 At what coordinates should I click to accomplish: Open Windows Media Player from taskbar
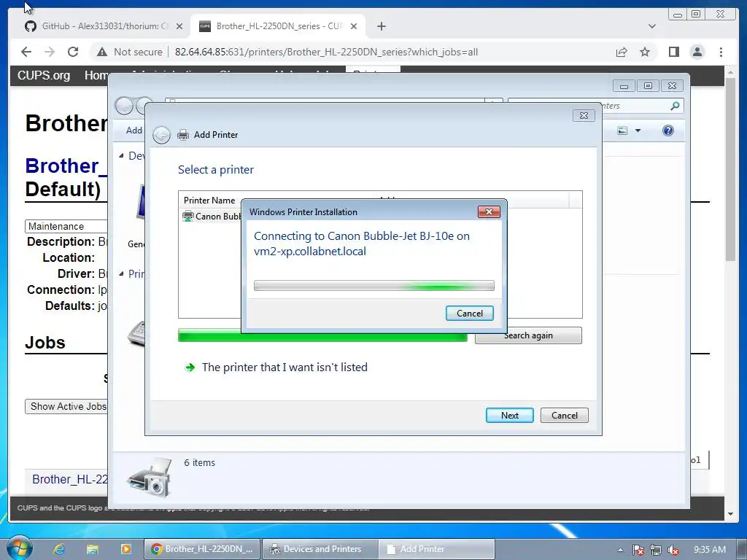pyautogui.click(x=125, y=549)
